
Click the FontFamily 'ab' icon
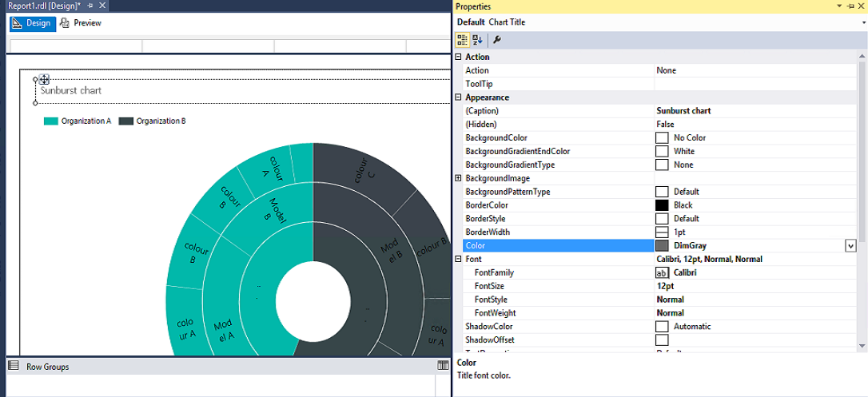point(662,273)
